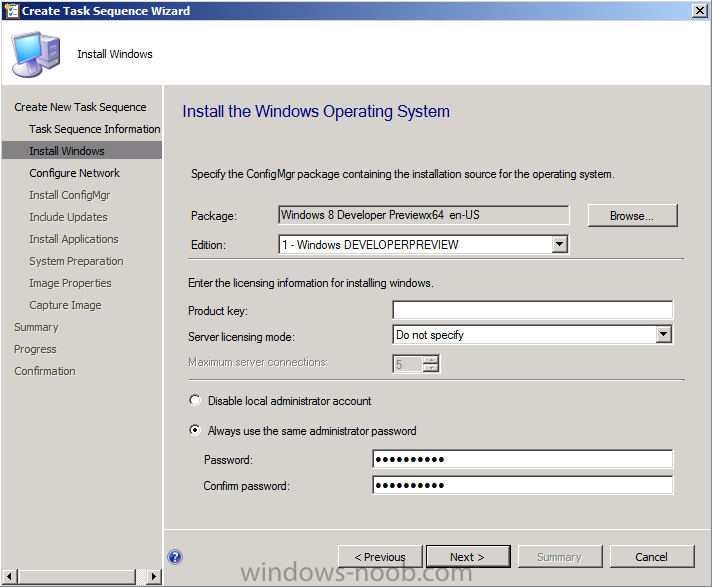
Task: Select Capture Image in sidebar
Action: 65,306
